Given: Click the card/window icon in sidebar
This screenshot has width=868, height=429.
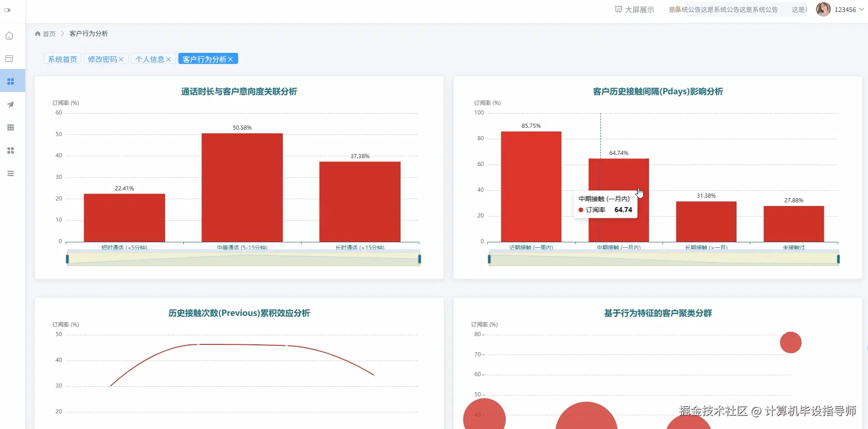Looking at the screenshot, I should coord(9,58).
